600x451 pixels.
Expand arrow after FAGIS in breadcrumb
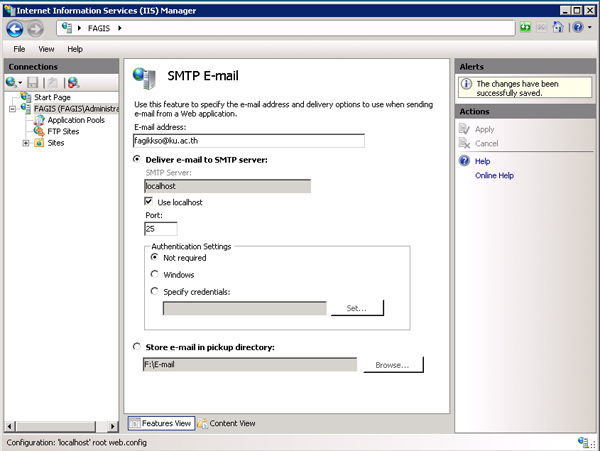point(120,28)
